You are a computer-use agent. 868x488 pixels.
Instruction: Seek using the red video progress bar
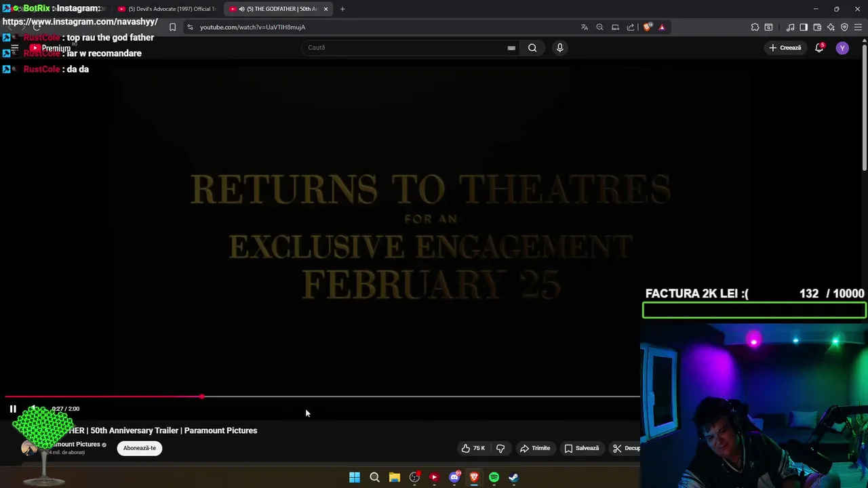323,396
